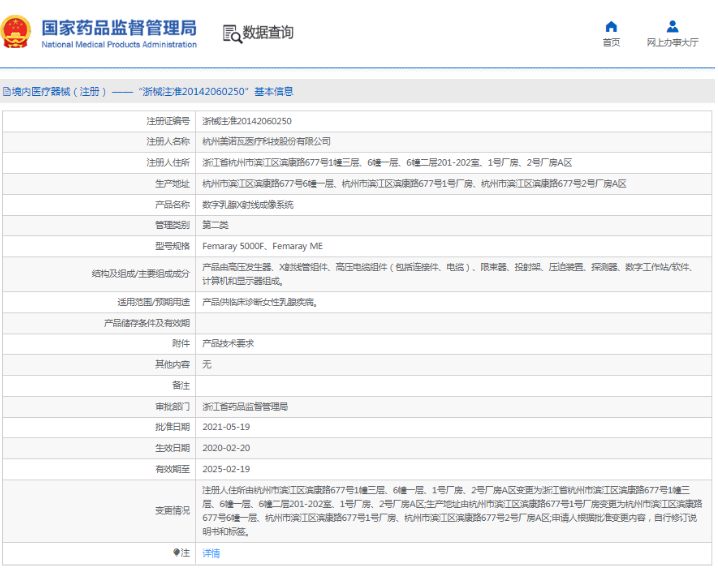
Task: Select approval date 2021-05-19
Action: [226, 427]
